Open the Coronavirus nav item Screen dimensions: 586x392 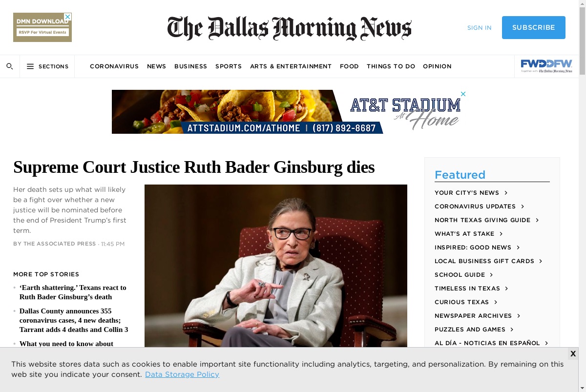pos(114,66)
